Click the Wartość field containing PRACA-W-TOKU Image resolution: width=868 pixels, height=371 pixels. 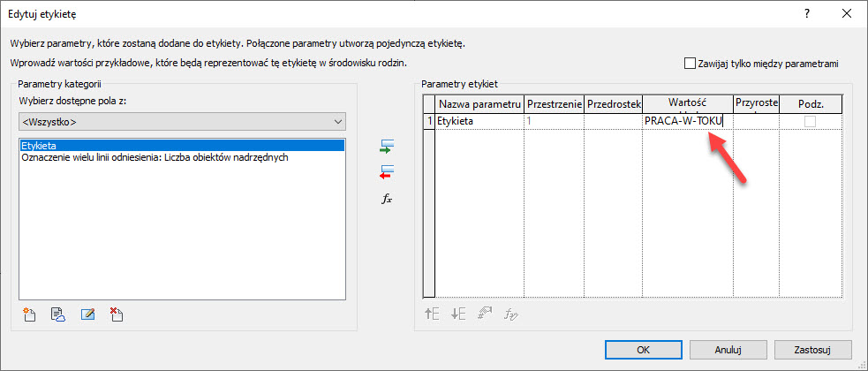[x=687, y=122]
